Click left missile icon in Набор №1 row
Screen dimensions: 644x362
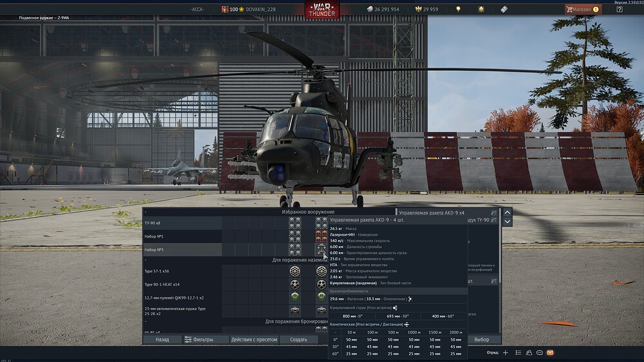coord(294,236)
